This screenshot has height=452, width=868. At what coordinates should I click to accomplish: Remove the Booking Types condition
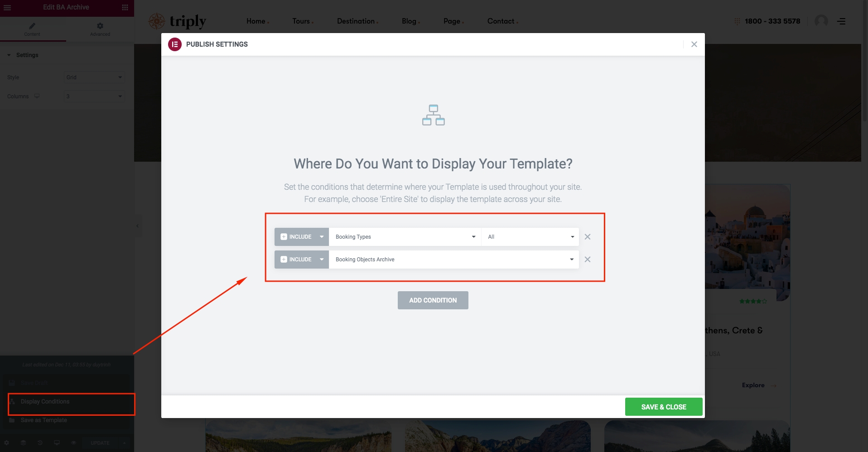pyautogui.click(x=588, y=237)
